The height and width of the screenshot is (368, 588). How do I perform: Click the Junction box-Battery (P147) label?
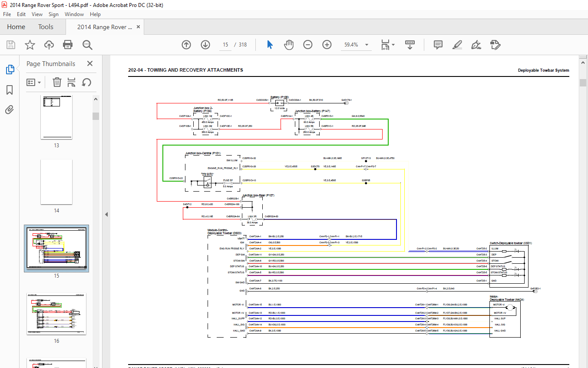pos(313,111)
